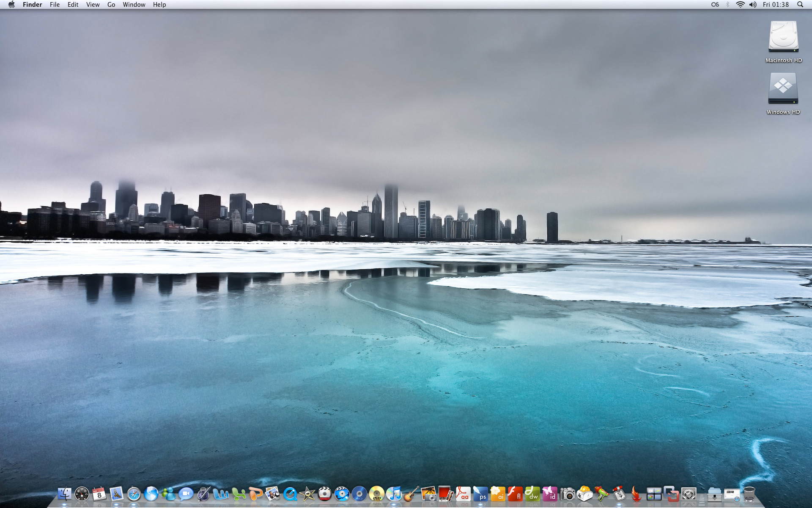The width and height of the screenshot is (812, 508).
Task: Launch GarageBand guitar icon
Action: (411, 494)
